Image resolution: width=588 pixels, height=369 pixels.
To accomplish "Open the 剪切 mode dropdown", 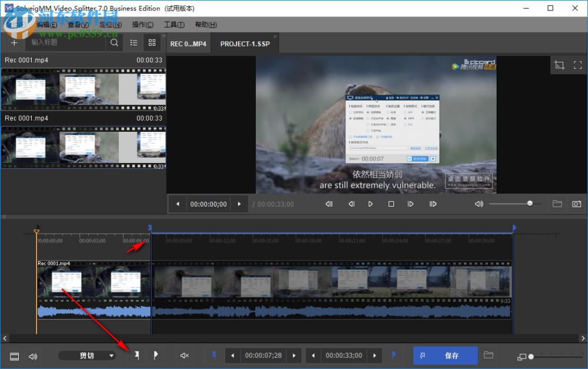I will [87, 355].
